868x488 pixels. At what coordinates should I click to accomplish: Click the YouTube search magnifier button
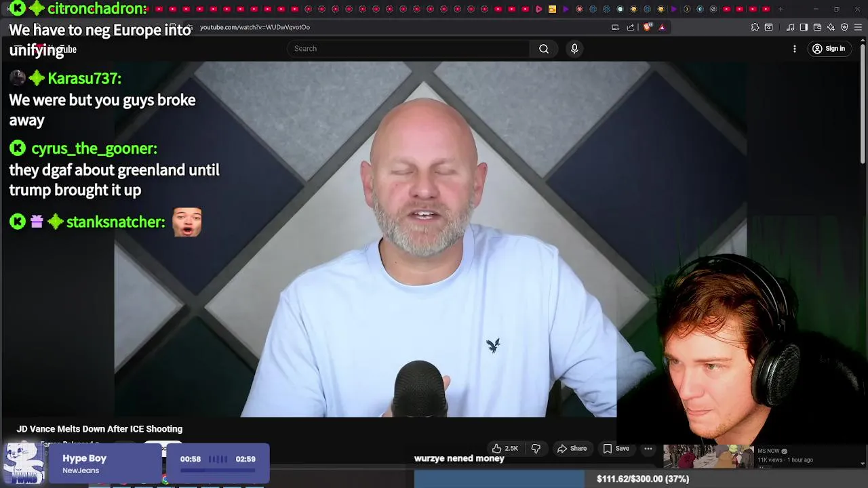pyautogui.click(x=544, y=49)
